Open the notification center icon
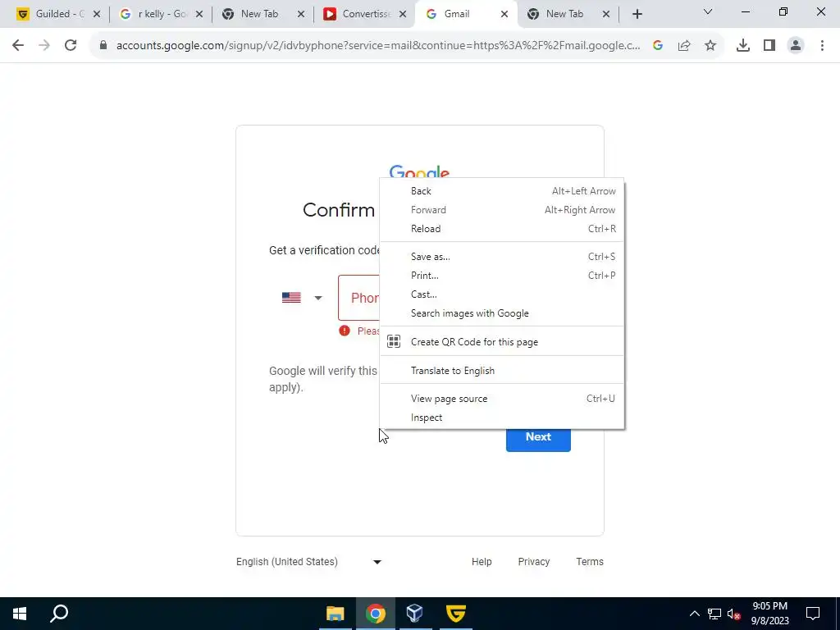Image resolution: width=840 pixels, height=630 pixels. point(813,614)
